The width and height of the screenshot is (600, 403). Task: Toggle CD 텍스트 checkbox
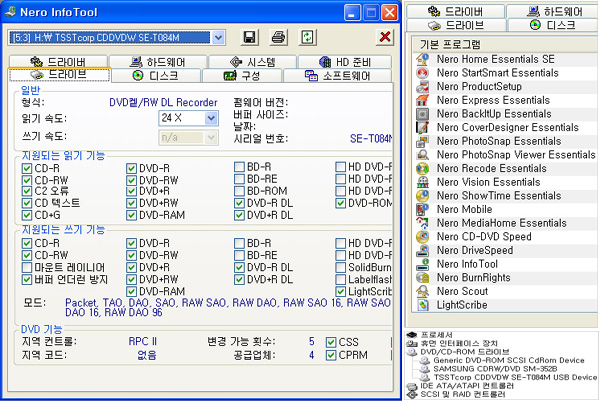[26, 203]
